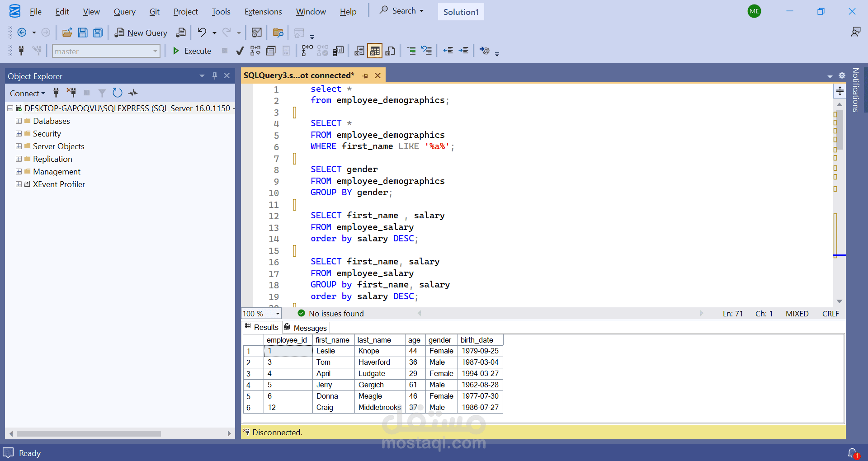868x461 pixels.
Task: Click the Query Options window icon
Action: [271, 51]
